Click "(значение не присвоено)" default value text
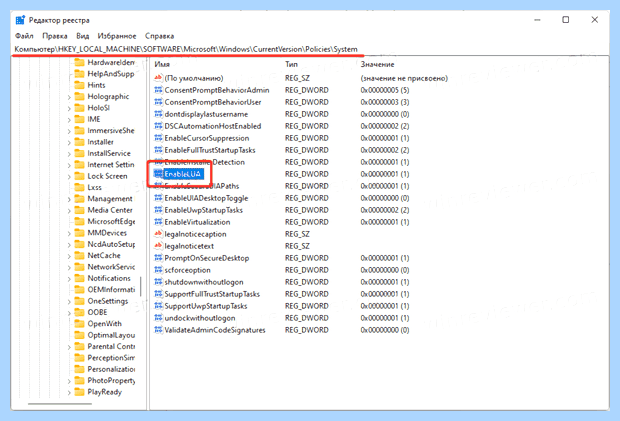 coord(404,78)
